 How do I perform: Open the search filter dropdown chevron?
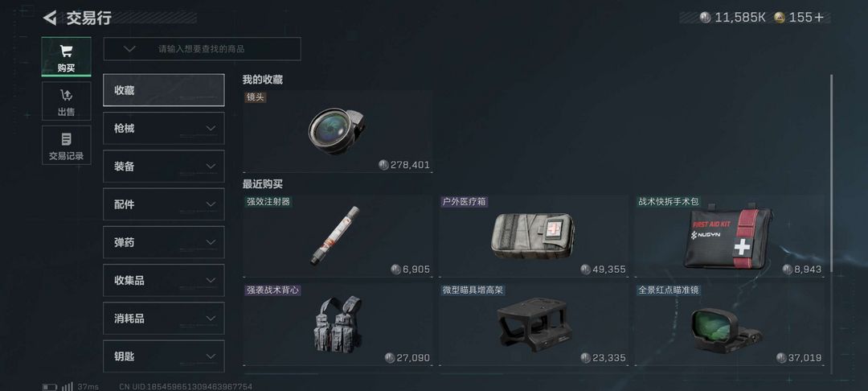129,49
